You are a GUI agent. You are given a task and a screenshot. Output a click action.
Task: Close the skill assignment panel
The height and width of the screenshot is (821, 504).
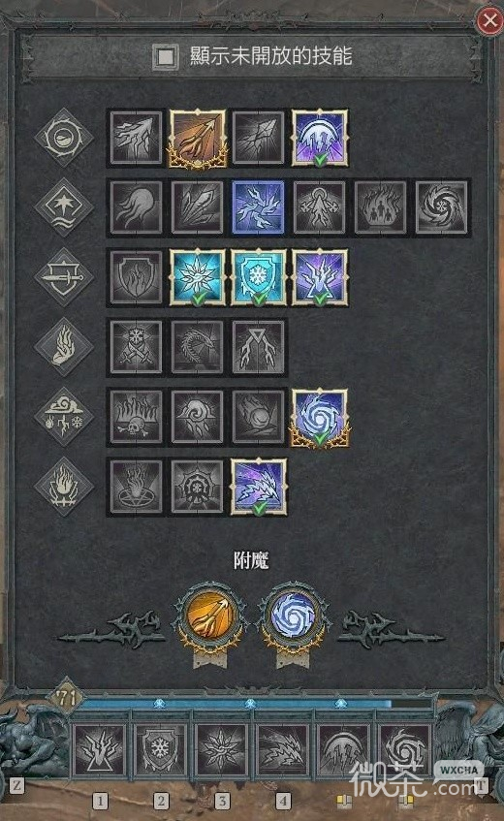(489, 20)
